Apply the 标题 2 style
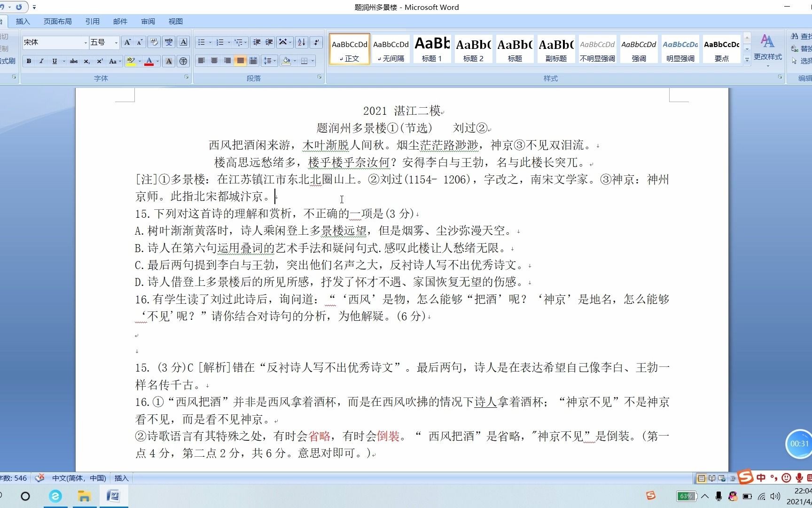 point(473,49)
